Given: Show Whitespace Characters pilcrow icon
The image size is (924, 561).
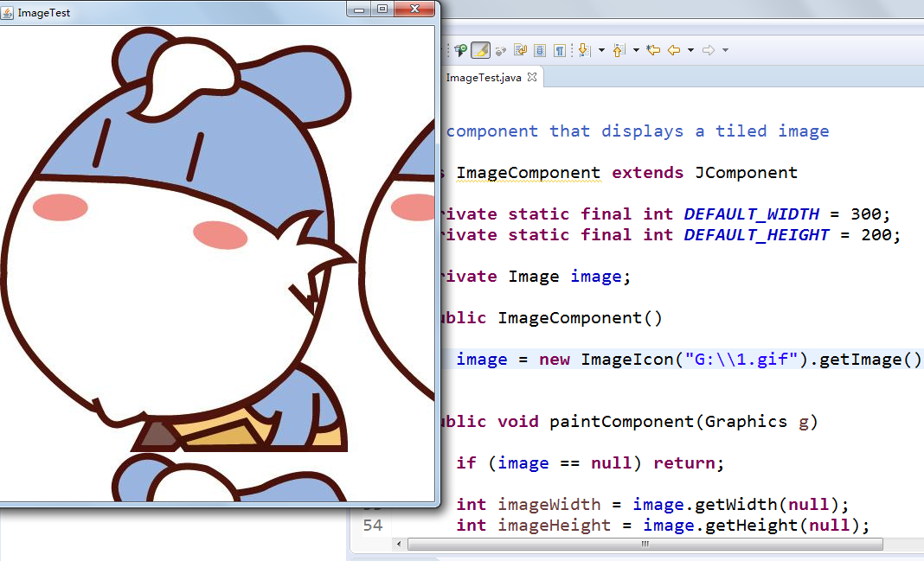Looking at the screenshot, I should (x=560, y=51).
